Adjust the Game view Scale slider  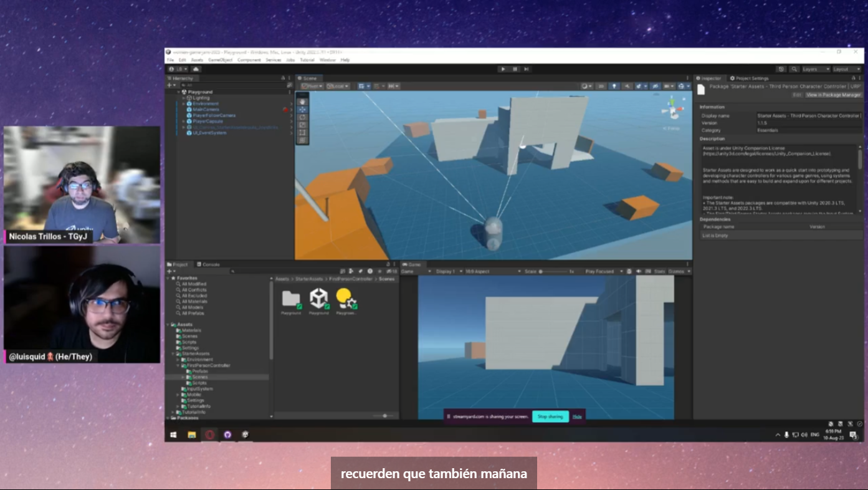pos(553,272)
